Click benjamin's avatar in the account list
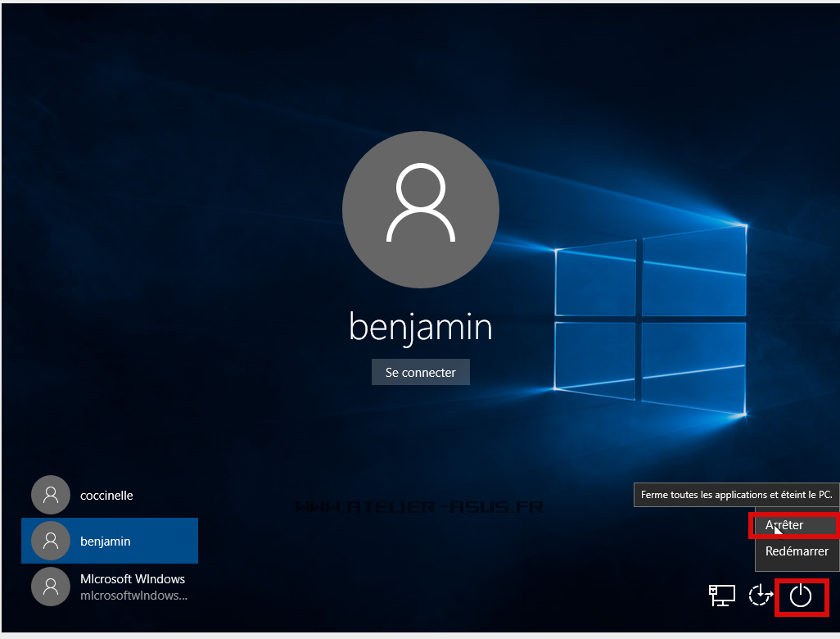This screenshot has height=639, width=840. (50, 541)
